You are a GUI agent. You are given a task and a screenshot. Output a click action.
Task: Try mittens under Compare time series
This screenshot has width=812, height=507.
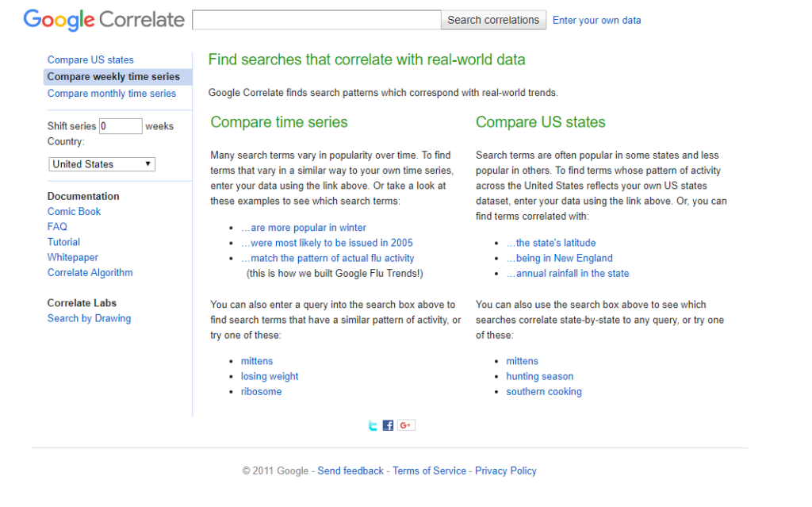click(257, 361)
